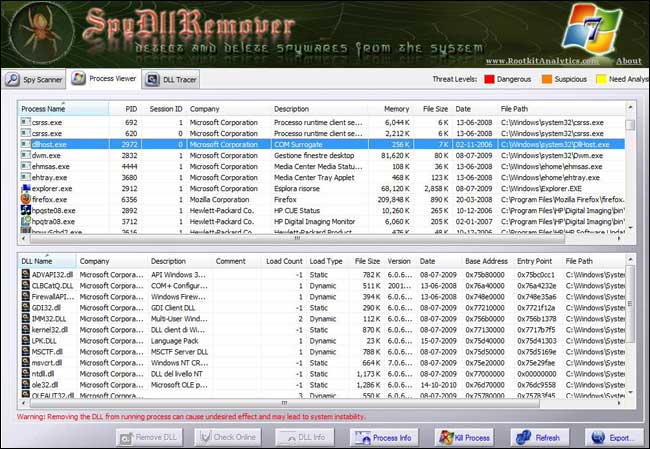Click the csrss.exe PID 620 icon
Screen dimensions: 650x449
(26, 133)
